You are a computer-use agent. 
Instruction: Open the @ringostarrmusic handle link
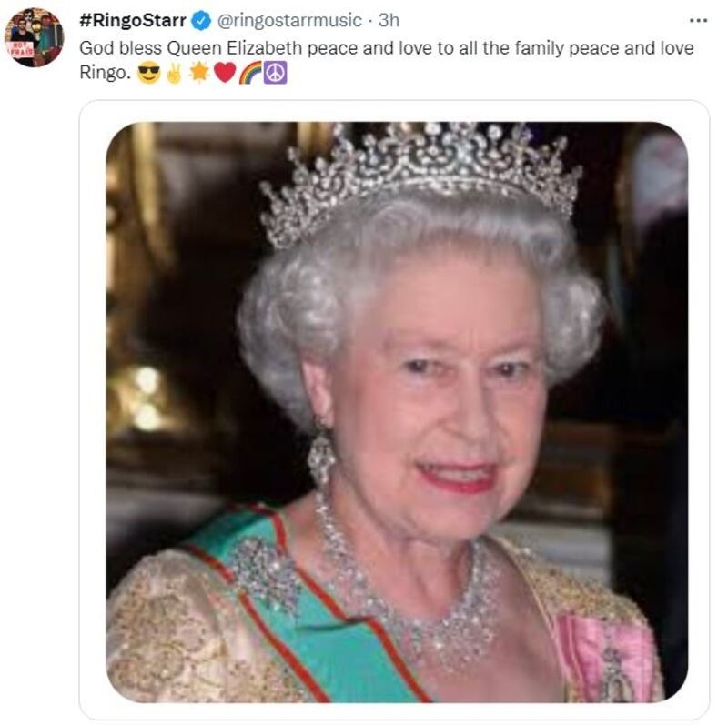[289, 20]
